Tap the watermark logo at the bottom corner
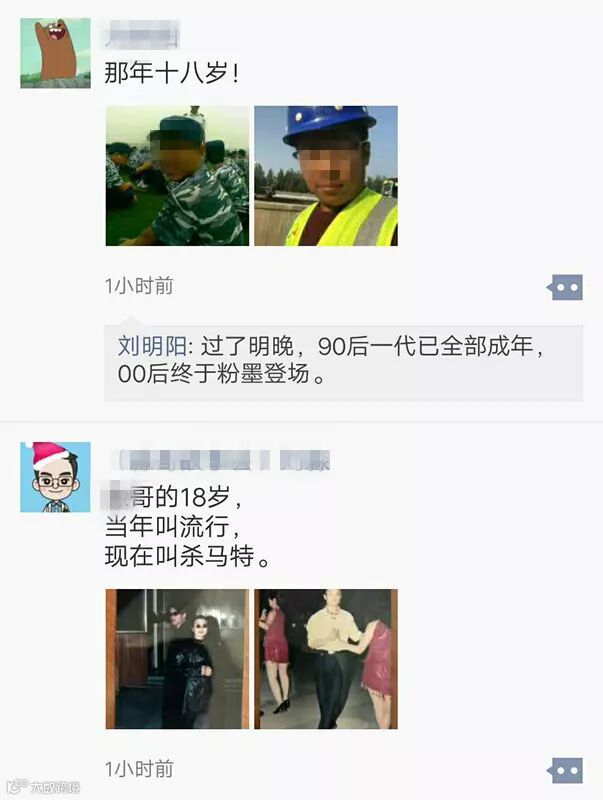The width and height of the screenshot is (603, 800). pos(44,786)
